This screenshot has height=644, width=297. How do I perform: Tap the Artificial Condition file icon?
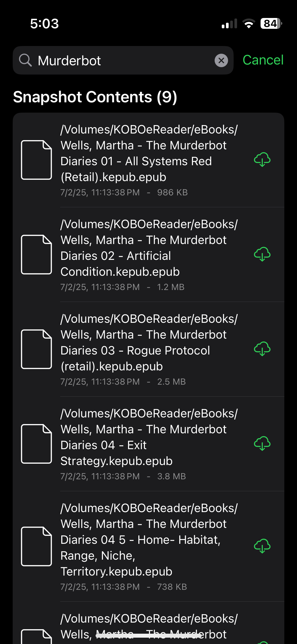click(36, 255)
